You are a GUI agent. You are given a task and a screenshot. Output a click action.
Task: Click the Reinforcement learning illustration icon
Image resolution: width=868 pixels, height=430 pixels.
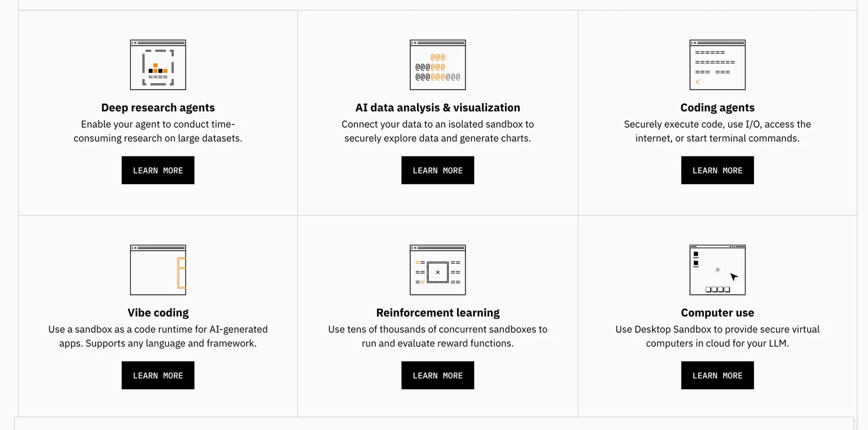point(438,270)
